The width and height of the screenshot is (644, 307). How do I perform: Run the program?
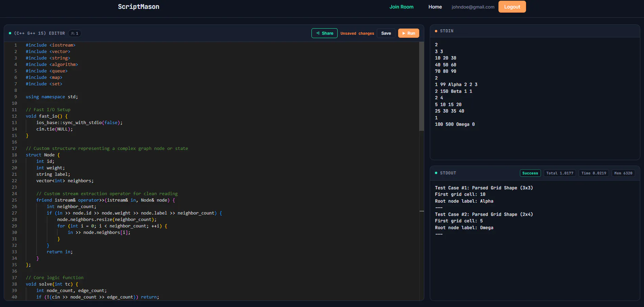pyautogui.click(x=408, y=33)
